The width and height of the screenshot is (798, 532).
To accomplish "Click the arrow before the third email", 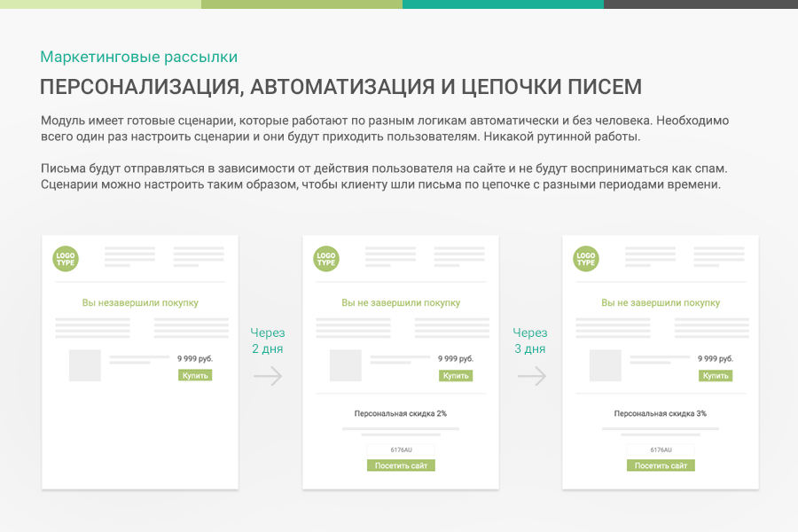I will click(x=532, y=375).
